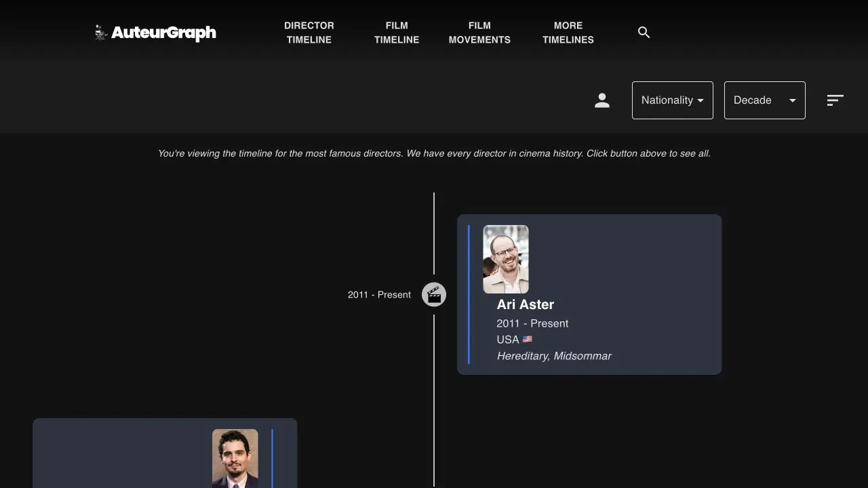Click the 'USA' nationality text

pyautogui.click(x=507, y=340)
